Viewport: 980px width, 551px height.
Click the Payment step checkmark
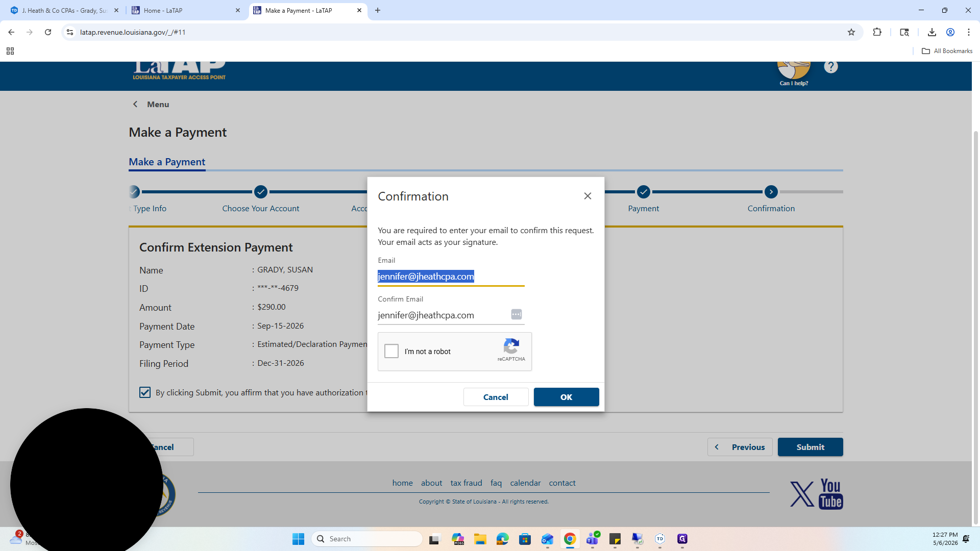(x=643, y=192)
